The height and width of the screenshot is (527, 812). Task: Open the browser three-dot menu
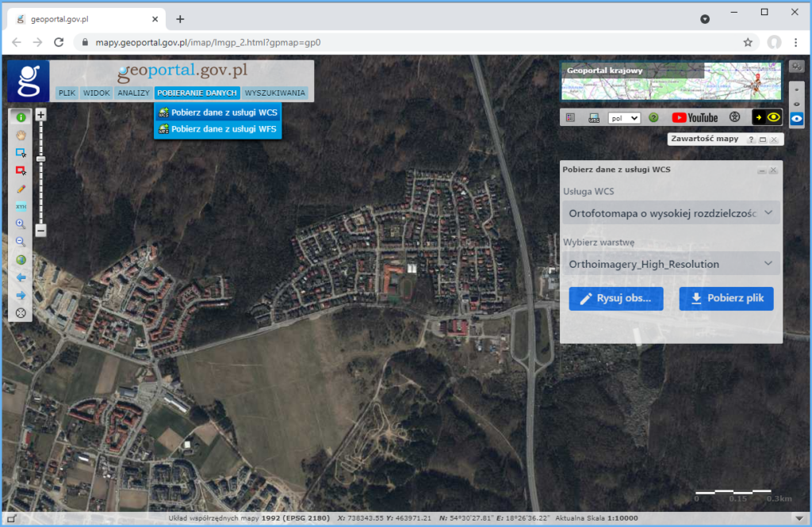pyautogui.click(x=795, y=43)
